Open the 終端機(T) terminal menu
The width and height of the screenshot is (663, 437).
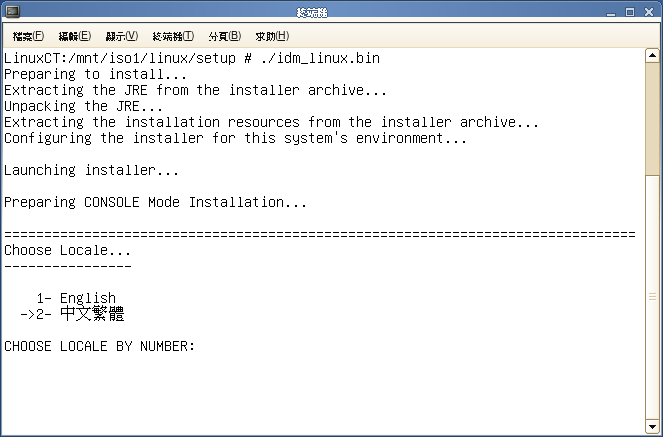point(173,36)
